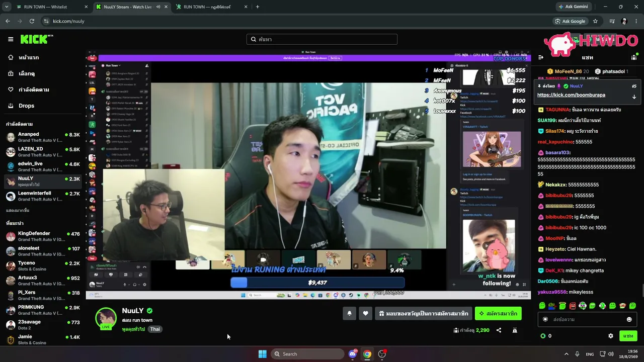Open Discord from the taskbar

(x=353, y=354)
